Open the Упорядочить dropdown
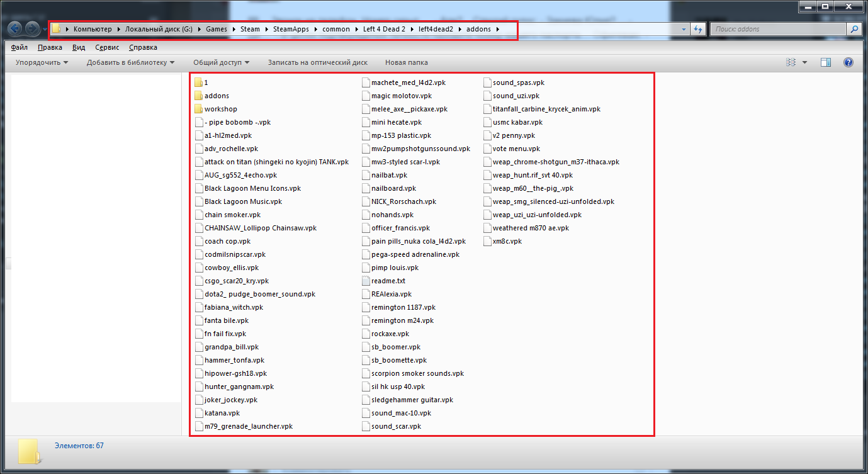The width and height of the screenshot is (868, 474). tap(42, 62)
